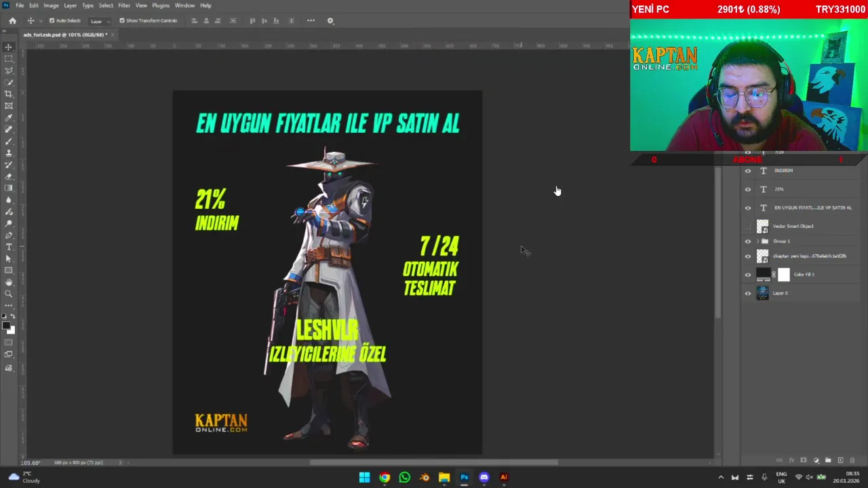This screenshot has height=488, width=868.
Task: Click the delete layer trash icon
Action: click(x=852, y=460)
